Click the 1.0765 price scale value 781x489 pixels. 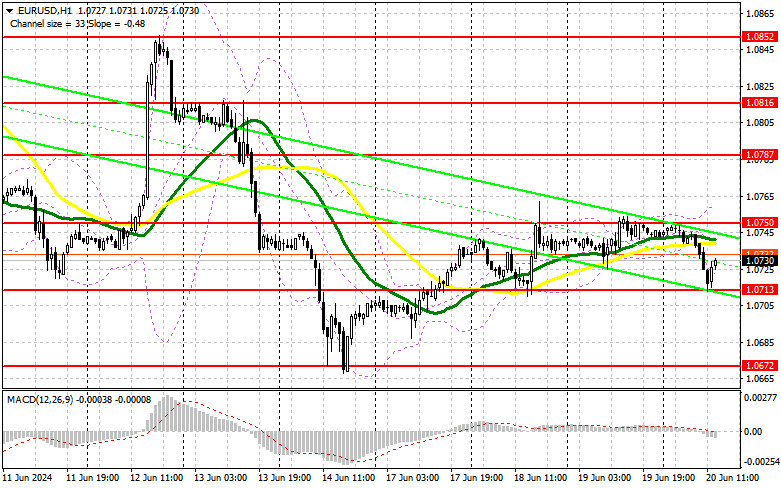(760, 197)
